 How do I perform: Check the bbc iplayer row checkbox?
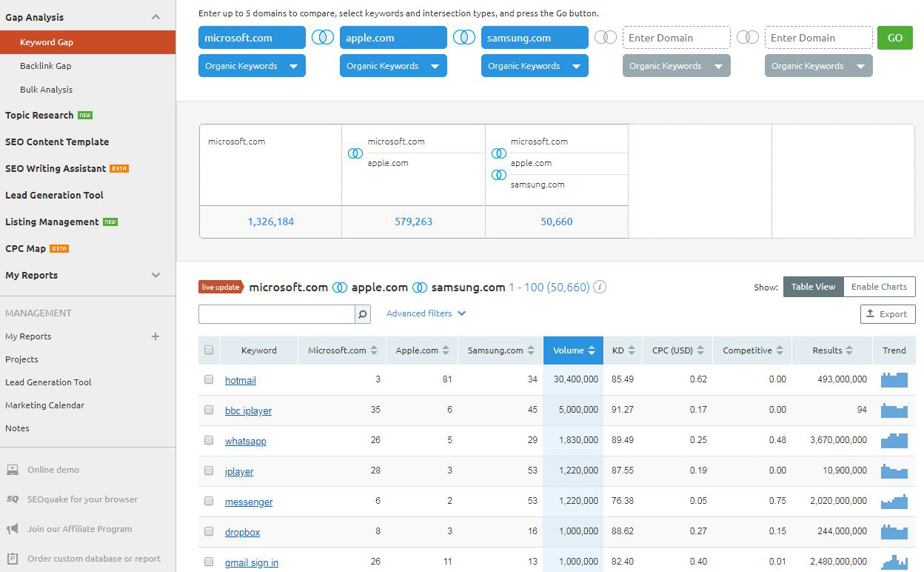(209, 410)
